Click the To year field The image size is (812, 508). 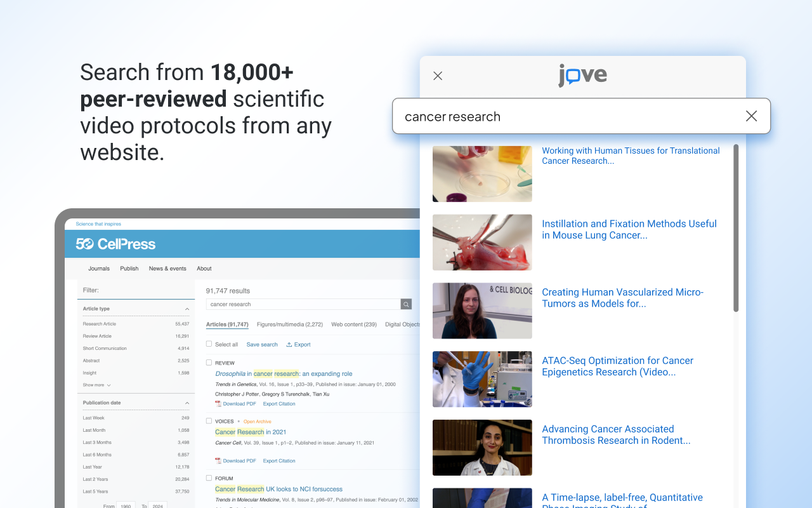(158, 505)
